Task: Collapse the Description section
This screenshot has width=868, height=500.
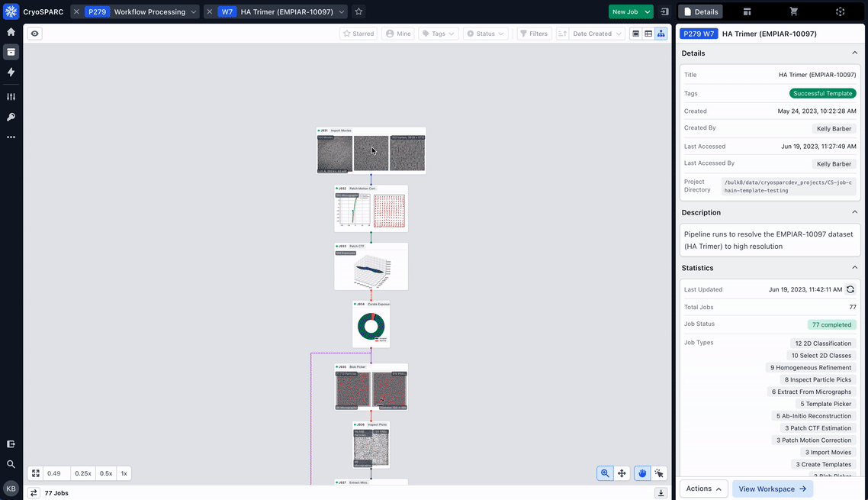Action: click(854, 212)
